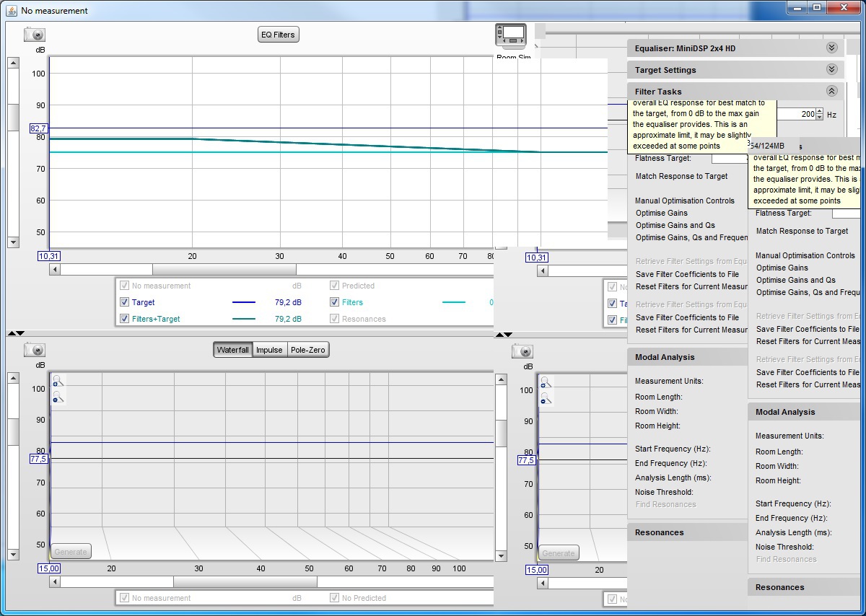Screen dimensions: 866x616
Task: Select the Pole-Zero tab
Action: 307,350
